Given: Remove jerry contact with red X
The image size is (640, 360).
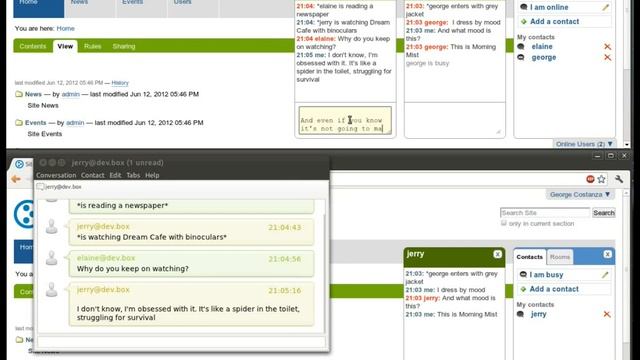Looking at the screenshot, I should (607, 314).
